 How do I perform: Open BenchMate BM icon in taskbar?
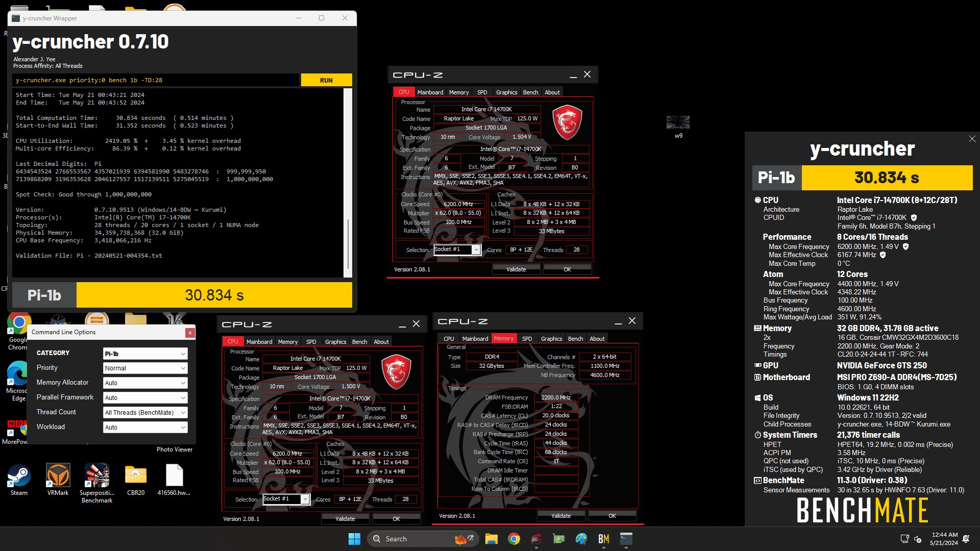[604, 539]
